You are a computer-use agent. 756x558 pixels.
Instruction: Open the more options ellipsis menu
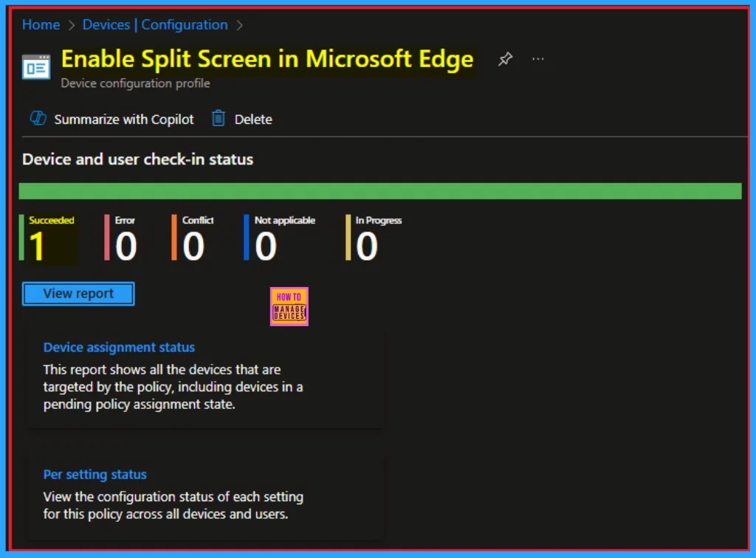point(537,59)
